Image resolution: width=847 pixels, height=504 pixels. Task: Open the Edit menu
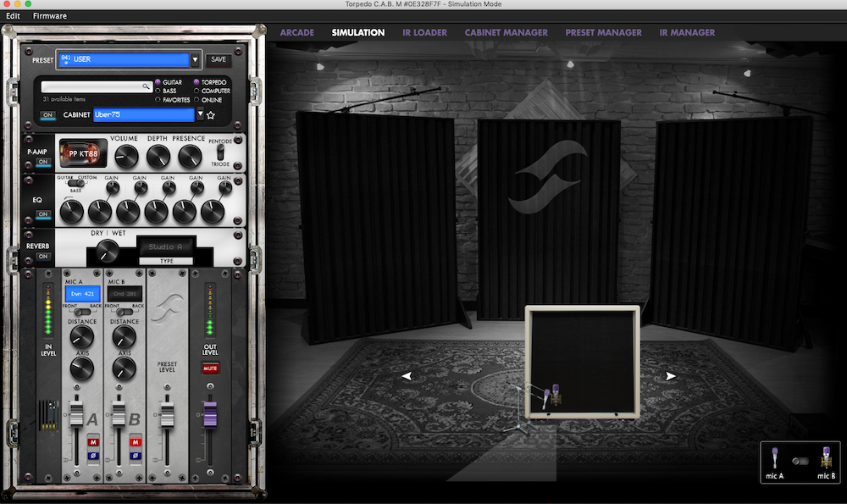[13, 15]
